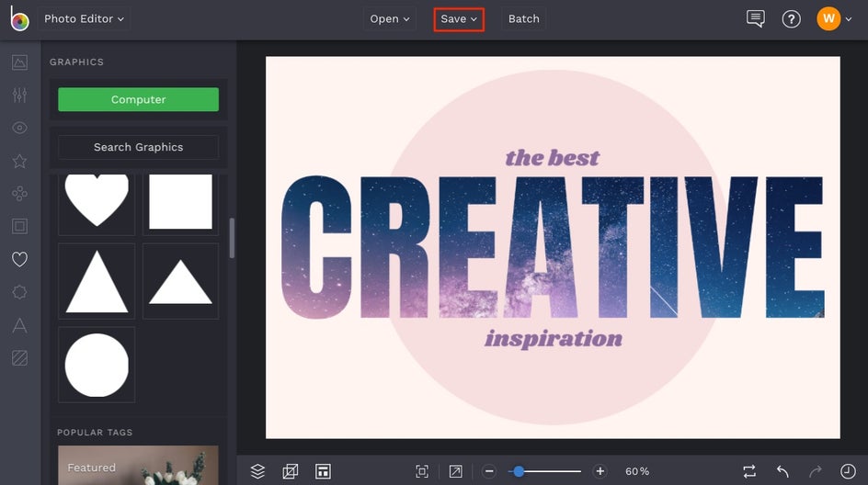The image size is (868, 485).
Task: Open the history clock icon
Action: tap(848, 471)
